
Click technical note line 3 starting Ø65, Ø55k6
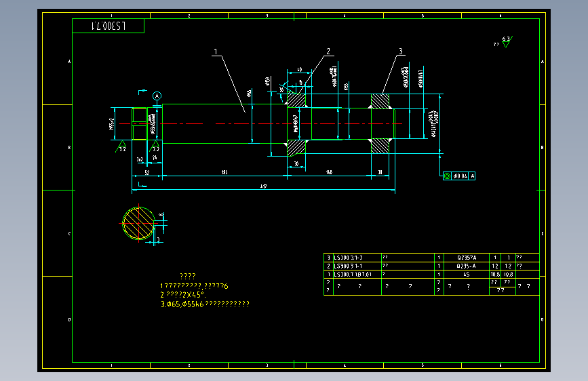click(205, 304)
